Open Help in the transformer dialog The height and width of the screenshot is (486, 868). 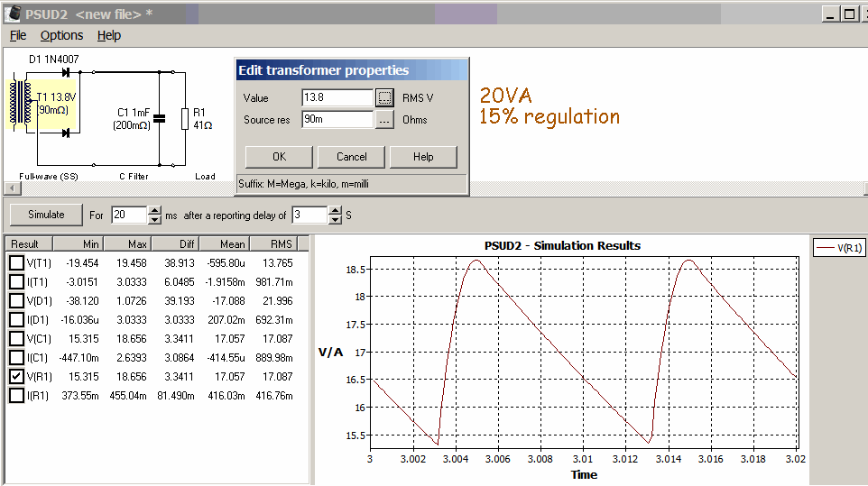tap(423, 157)
